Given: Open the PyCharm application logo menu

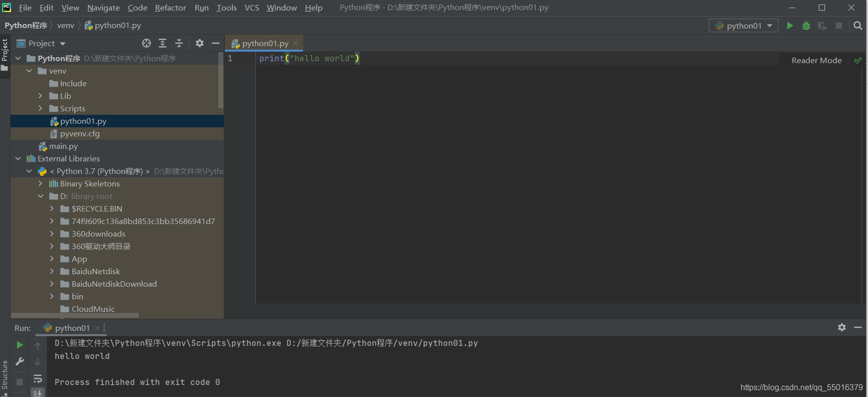Looking at the screenshot, I should (7, 8).
